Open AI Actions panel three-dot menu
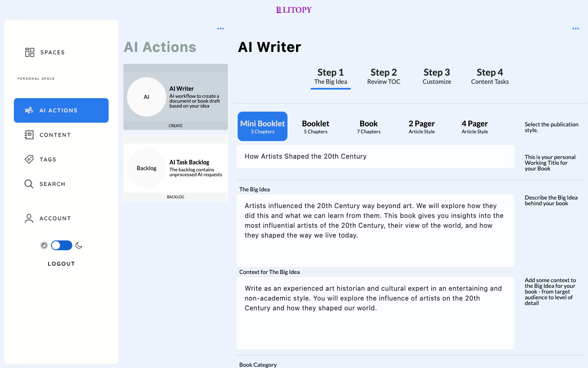 tap(220, 29)
